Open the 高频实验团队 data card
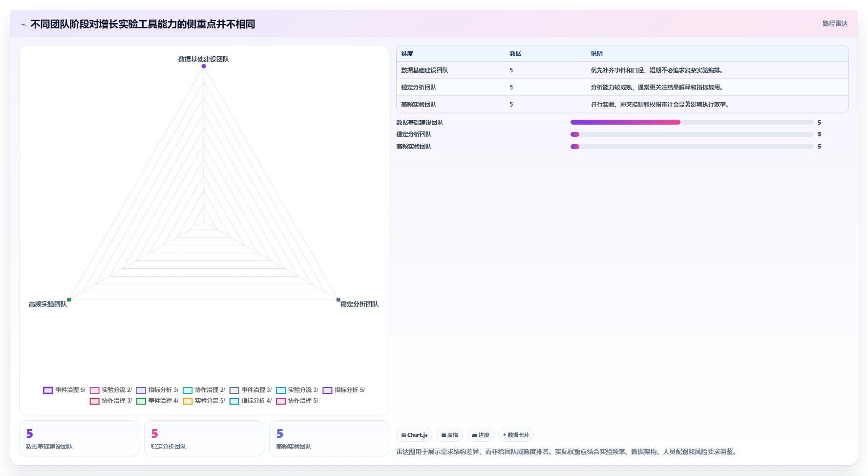Viewport: 868px width, 476px height. (x=329, y=438)
